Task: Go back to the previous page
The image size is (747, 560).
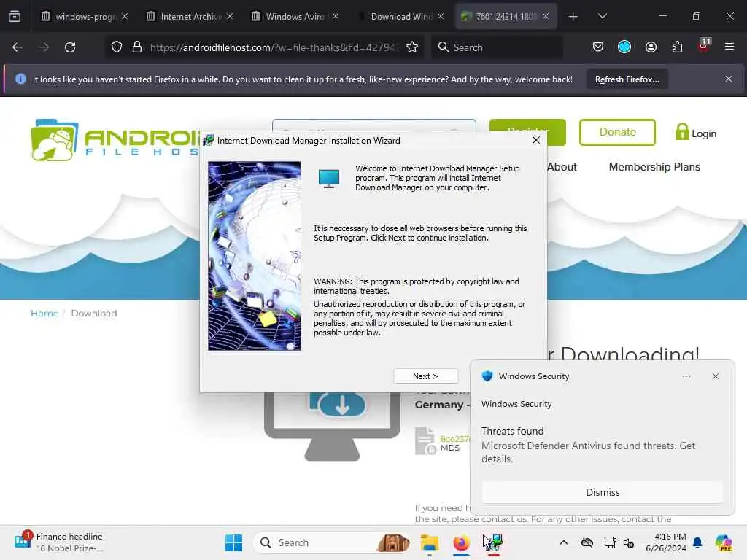Action: 18,47
